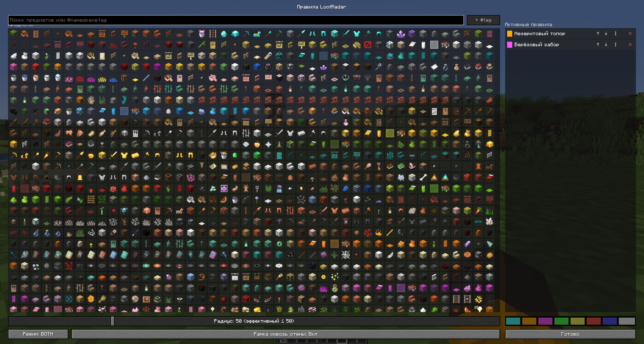Choose the water bucket icon
This screenshot has height=344, width=644.
(x=24, y=78)
